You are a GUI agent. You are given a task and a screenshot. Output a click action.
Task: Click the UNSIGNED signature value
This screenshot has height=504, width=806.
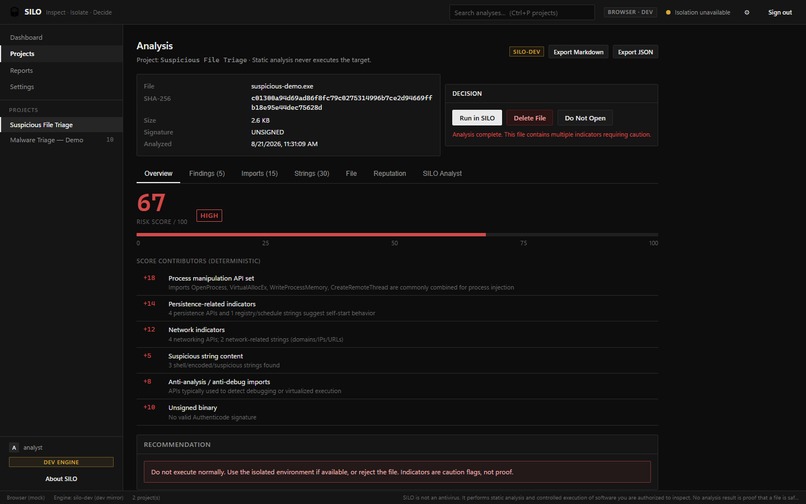tap(267, 132)
